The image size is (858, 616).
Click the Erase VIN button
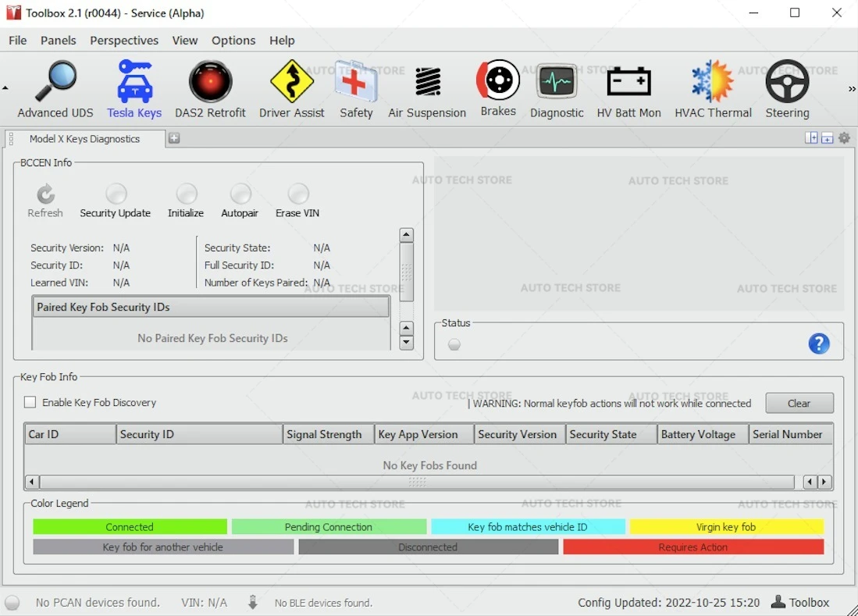297,201
